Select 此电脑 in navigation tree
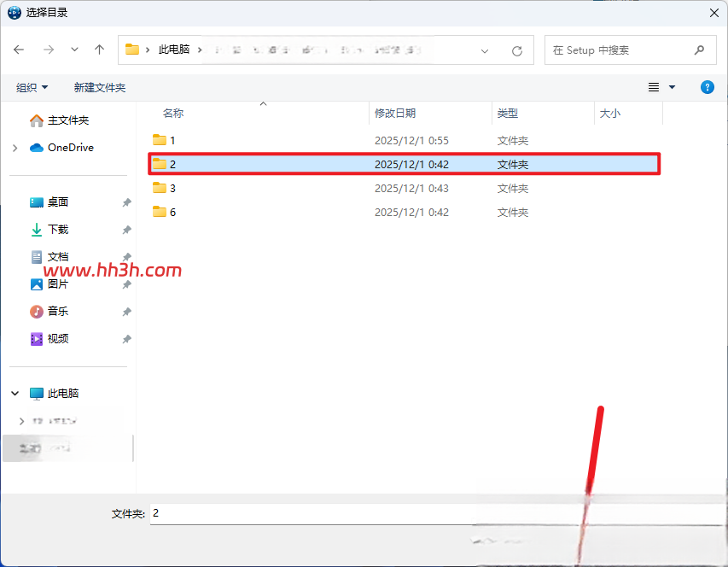 (x=55, y=394)
